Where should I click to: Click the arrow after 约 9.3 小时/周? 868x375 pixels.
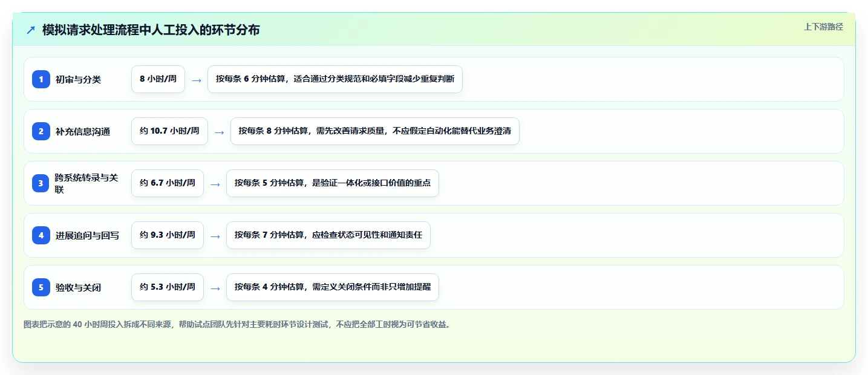pos(215,236)
